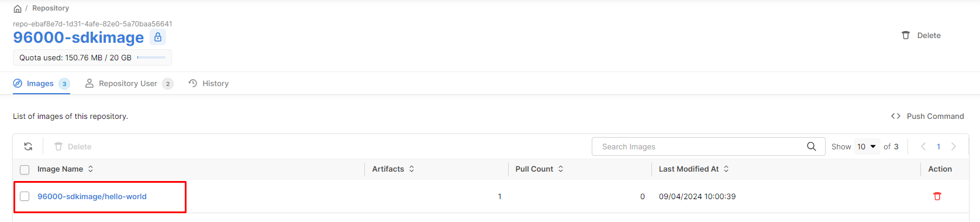Screen dimensions: 980x222
Task: Go to previous page arrow
Action: click(923, 146)
